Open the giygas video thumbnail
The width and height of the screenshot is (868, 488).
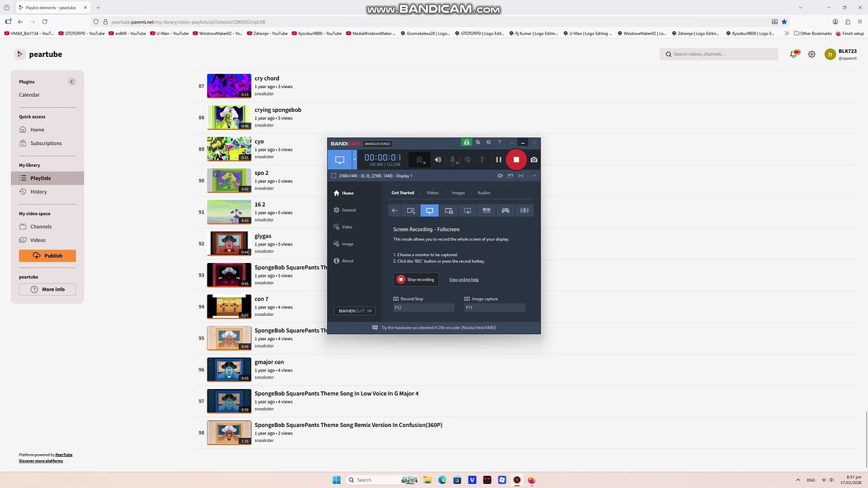[229, 244]
